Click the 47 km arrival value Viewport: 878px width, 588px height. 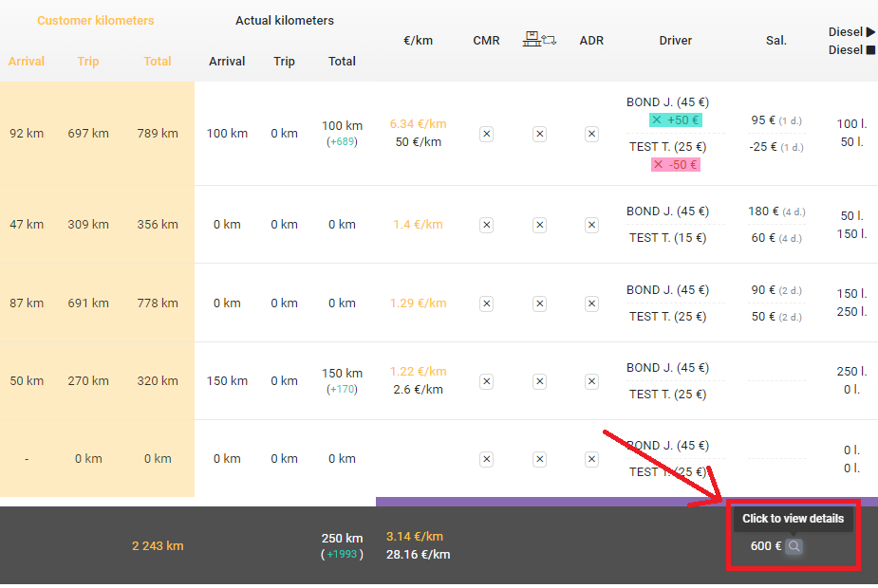click(27, 225)
